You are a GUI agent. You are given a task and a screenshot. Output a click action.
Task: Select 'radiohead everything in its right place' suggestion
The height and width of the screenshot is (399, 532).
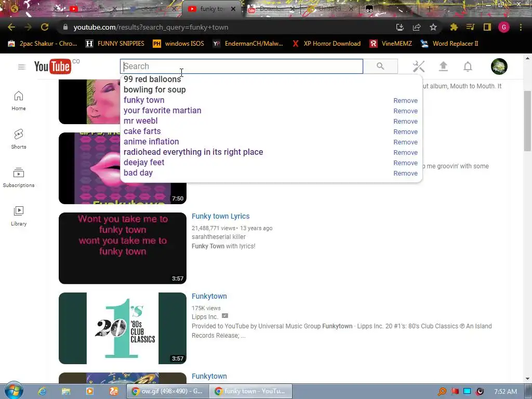(193, 152)
